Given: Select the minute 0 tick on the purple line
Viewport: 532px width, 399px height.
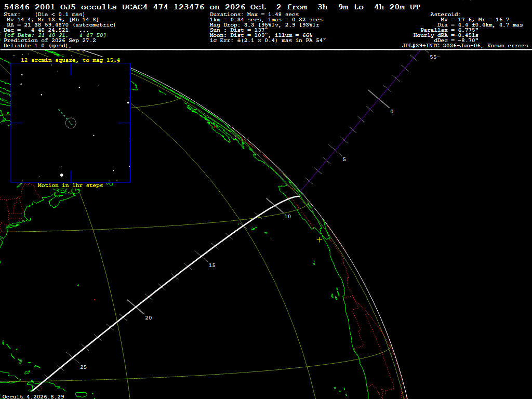Looking at the screenshot, I should tap(379, 99).
